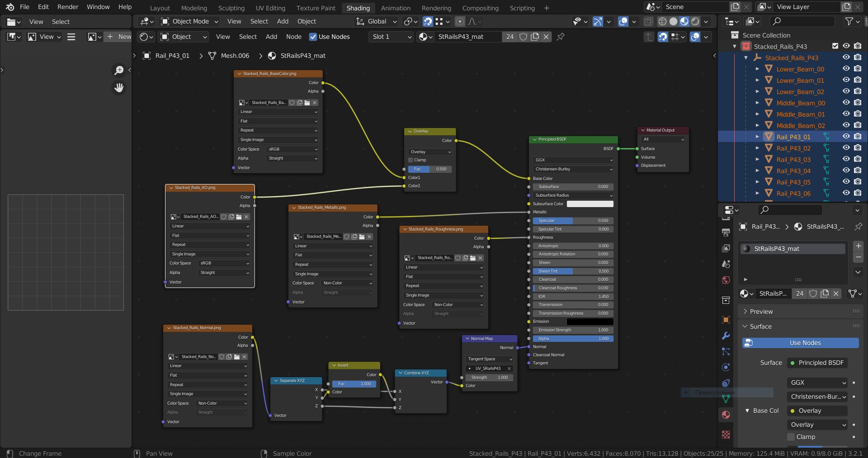Click fake user shield icon in node header
Screen dimensions: 868x458
pos(523,37)
